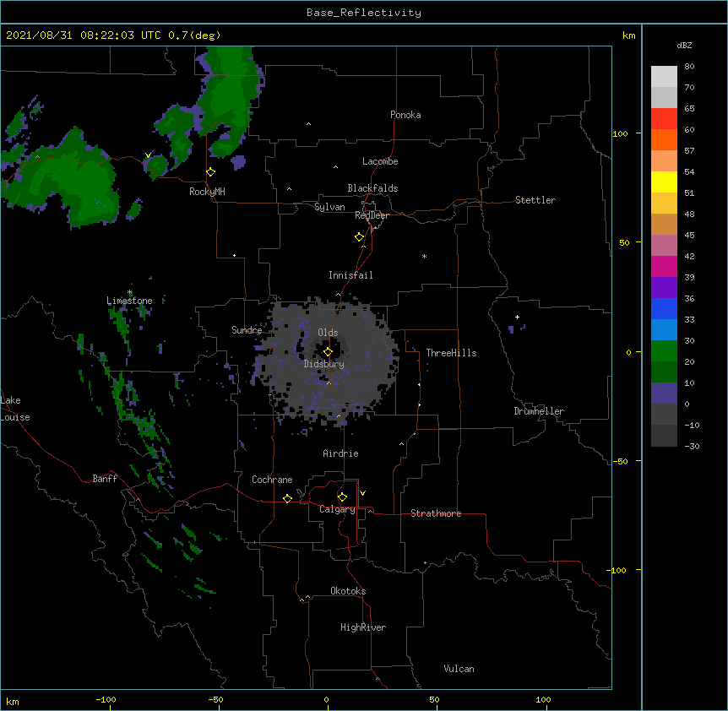Select the Lacombe city label
Image resolution: width=728 pixels, height=711 pixels.
(x=380, y=161)
